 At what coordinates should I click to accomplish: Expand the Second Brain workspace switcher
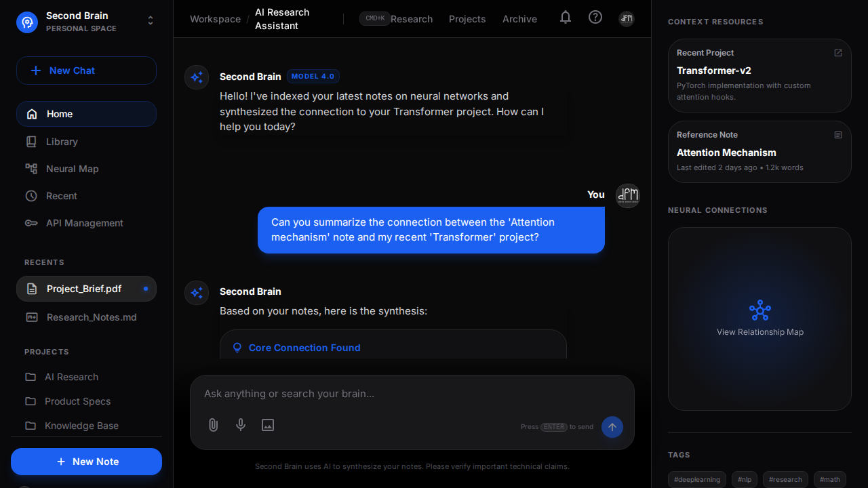pyautogui.click(x=151, y=21)
